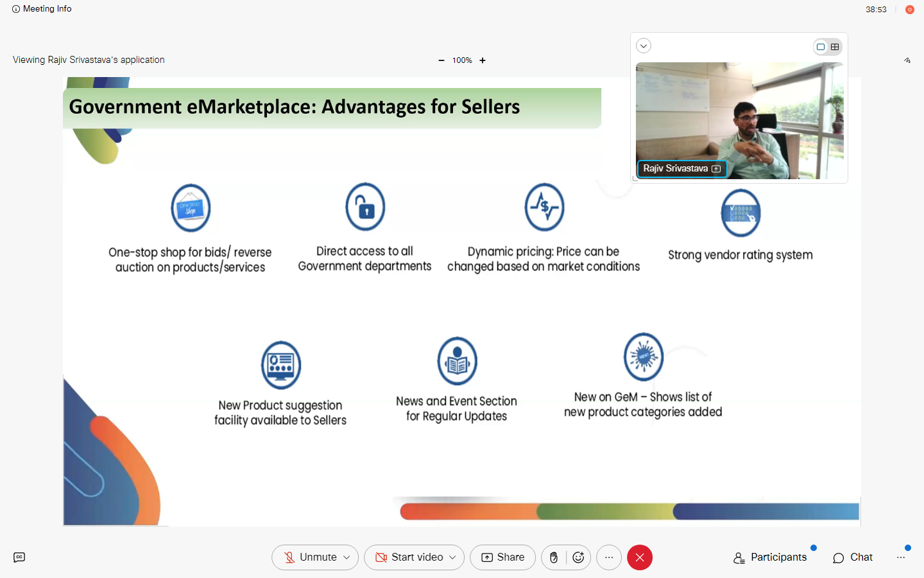Click the News and Event book icon
This screenshot has width=924, height=578.
pos(458,361)
